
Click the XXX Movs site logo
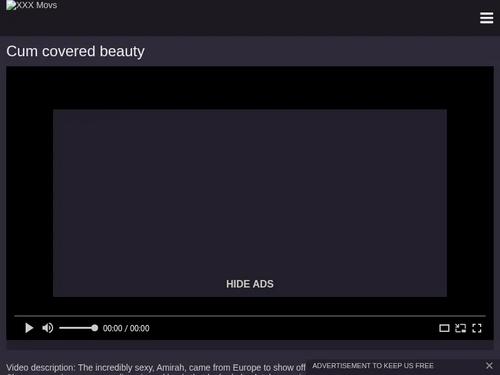(x=32, y=6)
